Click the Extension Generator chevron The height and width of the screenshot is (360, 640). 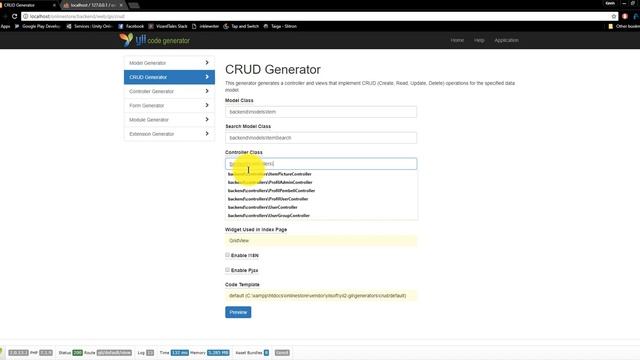point(207,133)
